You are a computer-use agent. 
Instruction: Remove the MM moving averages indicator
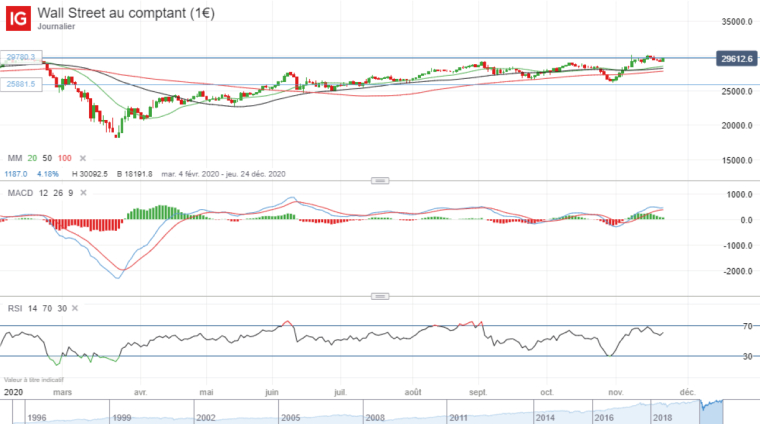click(x=83, y=158)
